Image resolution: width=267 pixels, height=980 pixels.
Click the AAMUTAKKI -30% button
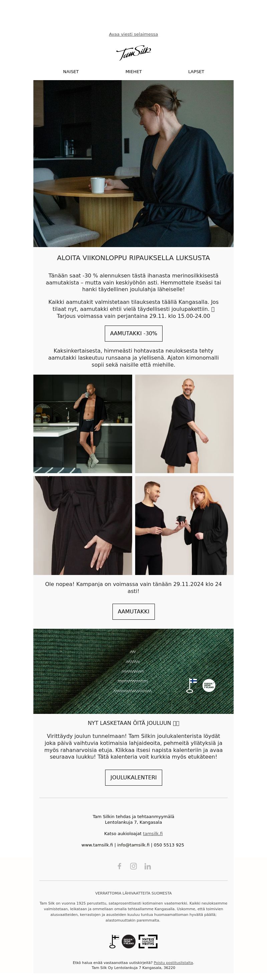point(133,333)
